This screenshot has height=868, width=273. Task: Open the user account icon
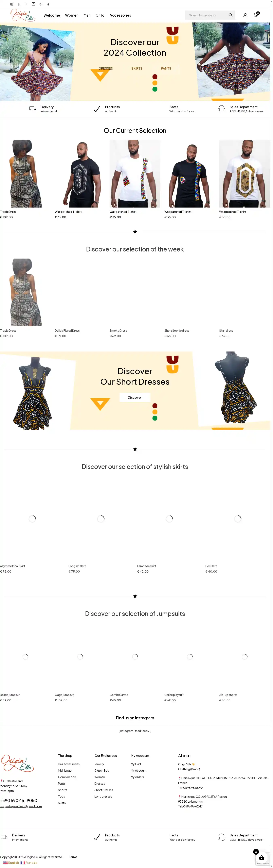coord(245,15)
